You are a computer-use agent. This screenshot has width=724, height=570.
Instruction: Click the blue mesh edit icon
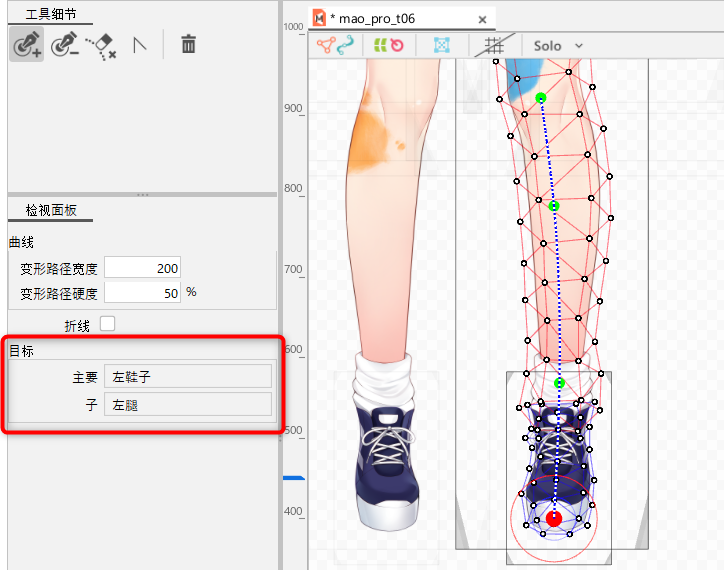coord(441,45)
